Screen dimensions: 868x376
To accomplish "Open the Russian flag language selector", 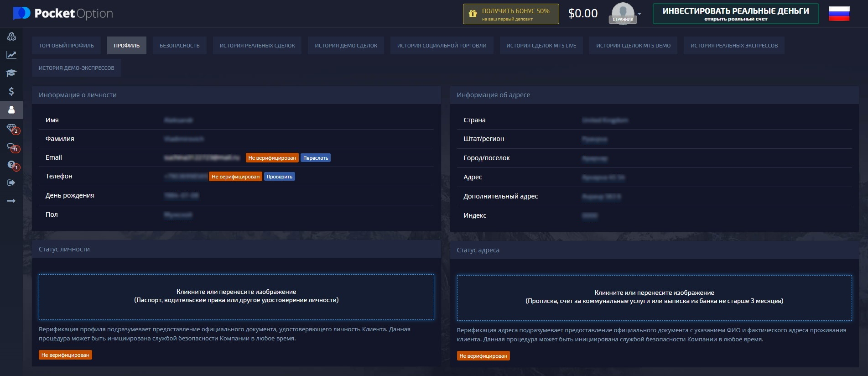I will tap(839, 14).
